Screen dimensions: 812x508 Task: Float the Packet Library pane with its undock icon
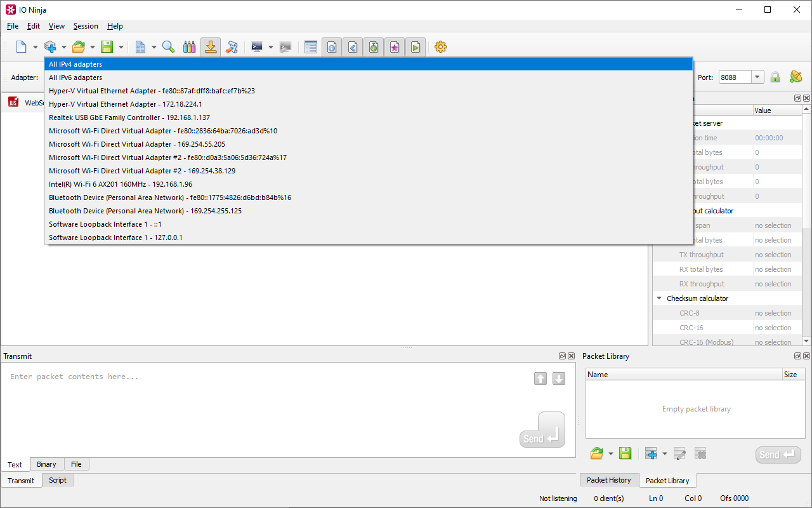797,356
